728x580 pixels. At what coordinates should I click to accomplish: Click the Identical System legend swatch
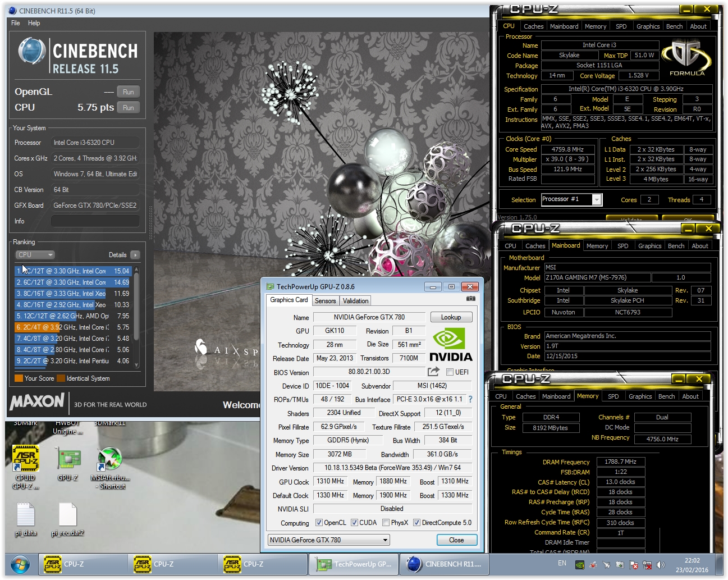click(x=61, y=378)
